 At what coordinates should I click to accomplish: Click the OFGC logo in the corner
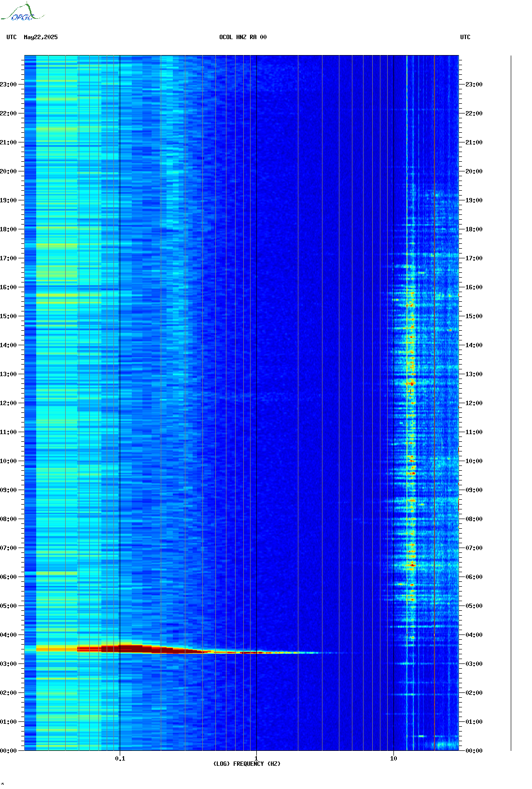pos(22,13)
